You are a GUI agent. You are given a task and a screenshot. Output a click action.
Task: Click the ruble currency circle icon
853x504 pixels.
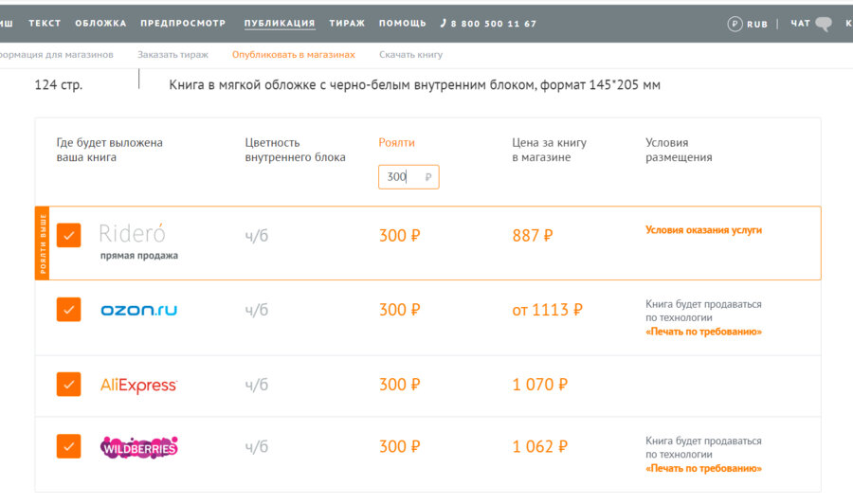point(735,24)
